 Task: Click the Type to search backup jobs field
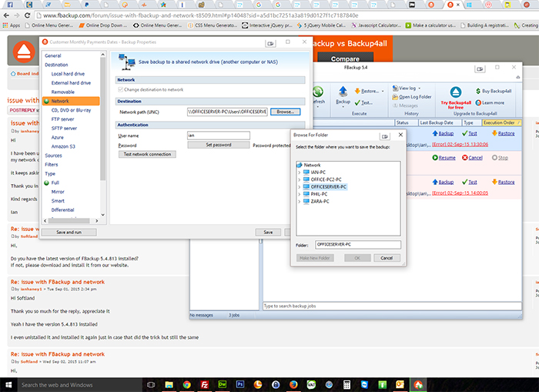(392, 306)
